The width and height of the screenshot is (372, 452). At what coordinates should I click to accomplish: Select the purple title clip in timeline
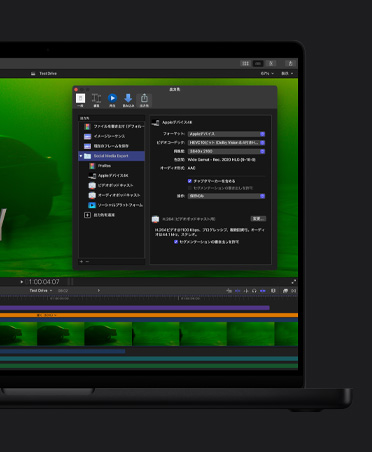pyautogui.click(x=135, y=308)
